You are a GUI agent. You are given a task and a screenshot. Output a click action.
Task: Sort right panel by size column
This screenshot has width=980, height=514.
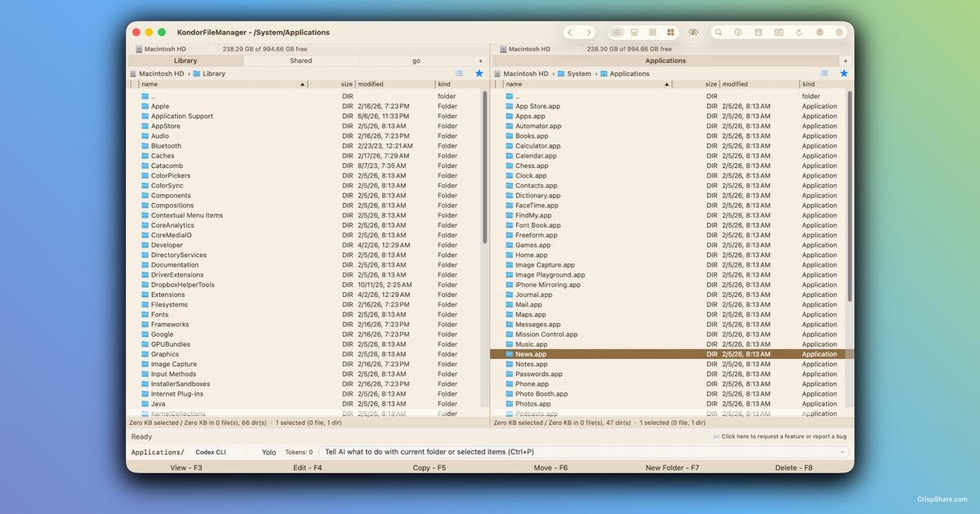[x=695, y=84]
